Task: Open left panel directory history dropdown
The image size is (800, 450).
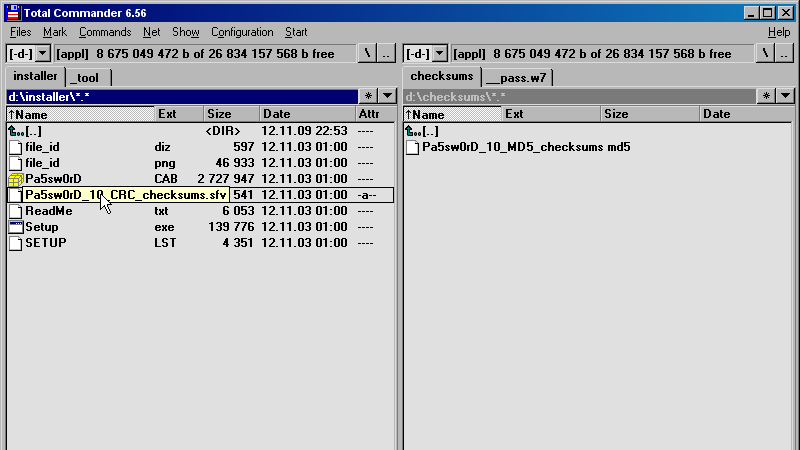Action: pyautogui.click(x=387, y=96)
